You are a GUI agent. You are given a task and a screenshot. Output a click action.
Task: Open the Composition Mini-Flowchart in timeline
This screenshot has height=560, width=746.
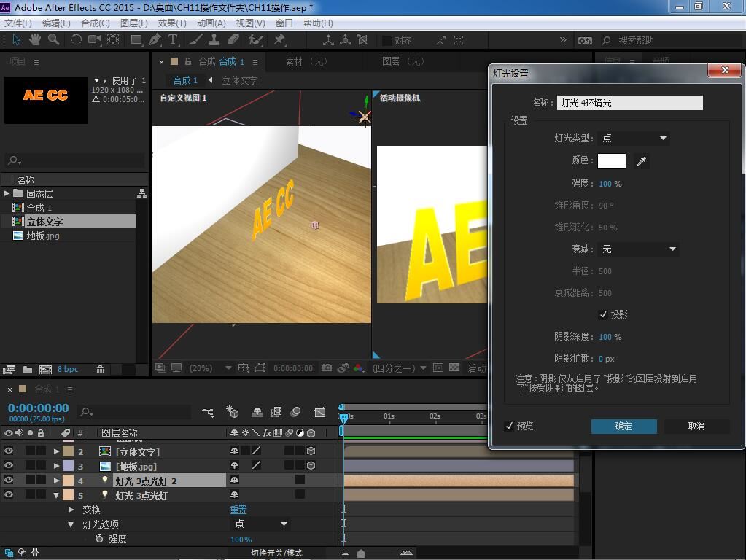coord(208,412)
